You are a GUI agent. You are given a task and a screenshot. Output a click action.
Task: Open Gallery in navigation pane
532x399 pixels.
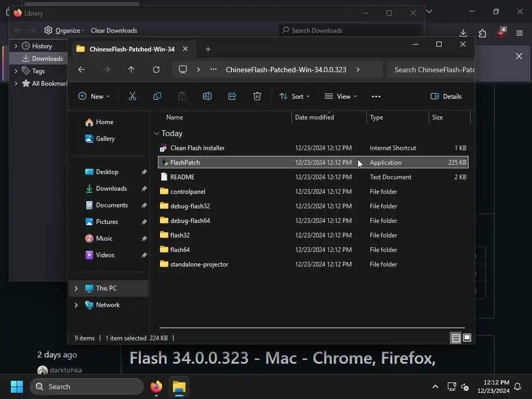tap(100, 138)
